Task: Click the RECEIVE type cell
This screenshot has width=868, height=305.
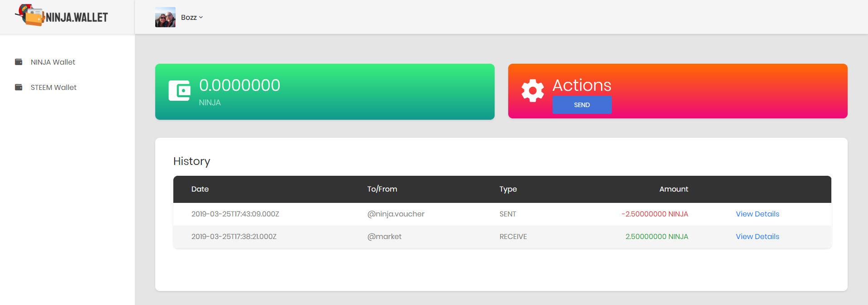Action: pos(513,236)
